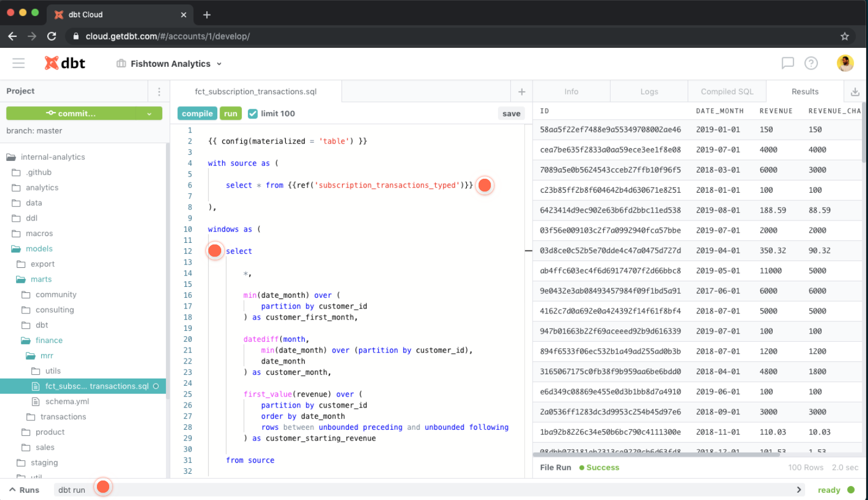Switch to the Compiled SQL tab

tap(726, 92)
